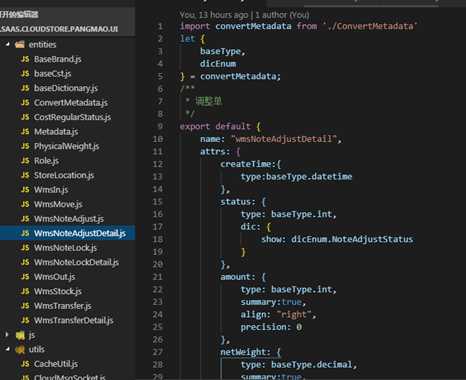Screen dimensions: 466x380
Task: Open WmsTransferDetail.js file
Action: point(73,320)
